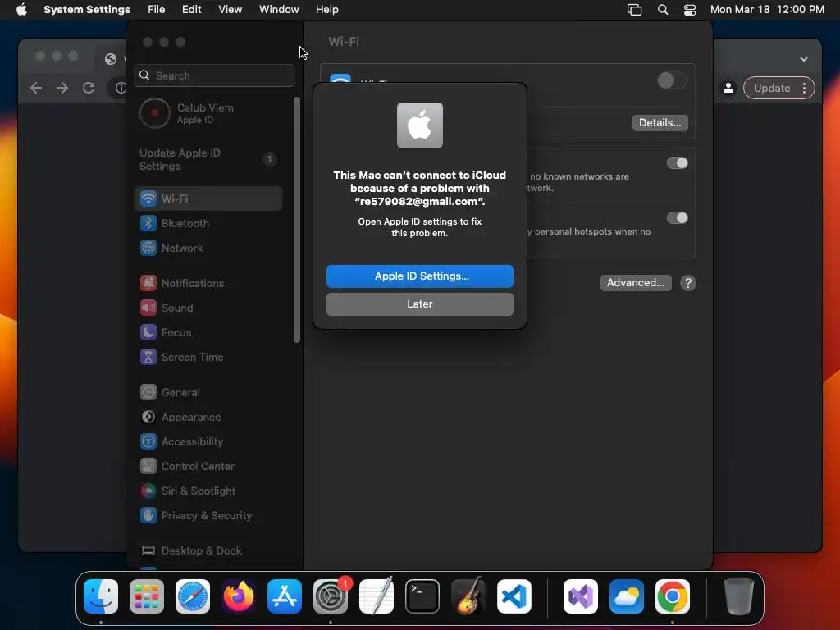Reload the page in the browser
840x630 pixels.
[x=89, y=88]
